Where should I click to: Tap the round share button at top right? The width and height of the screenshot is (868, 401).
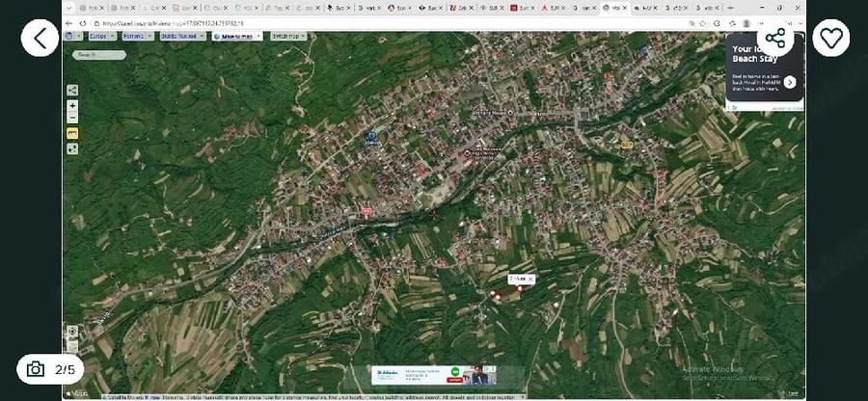coord(775,39)
